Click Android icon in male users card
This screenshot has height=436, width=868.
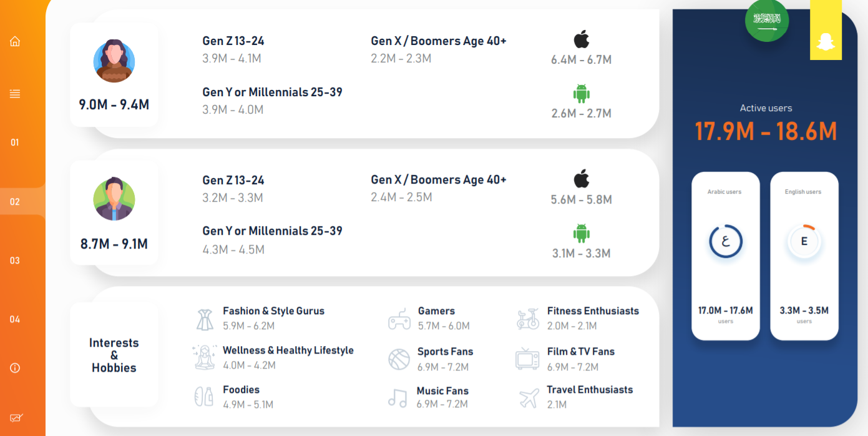(582, 233)
